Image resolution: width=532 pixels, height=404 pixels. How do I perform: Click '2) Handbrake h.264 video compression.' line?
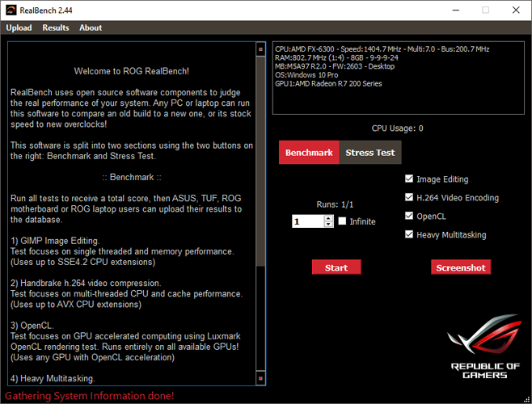pyautogui.click(x=86, y=284)
